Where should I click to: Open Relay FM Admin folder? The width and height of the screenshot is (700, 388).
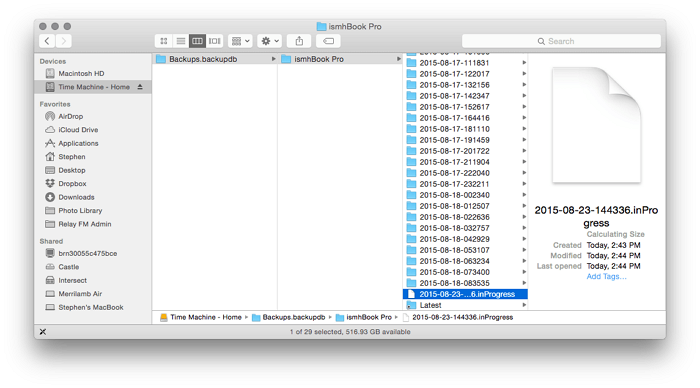coord(93,224)
